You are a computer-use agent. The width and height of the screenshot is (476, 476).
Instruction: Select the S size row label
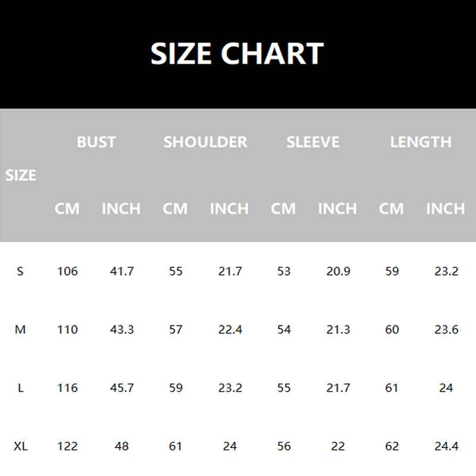pyautogui.click(x=20, y=271)
